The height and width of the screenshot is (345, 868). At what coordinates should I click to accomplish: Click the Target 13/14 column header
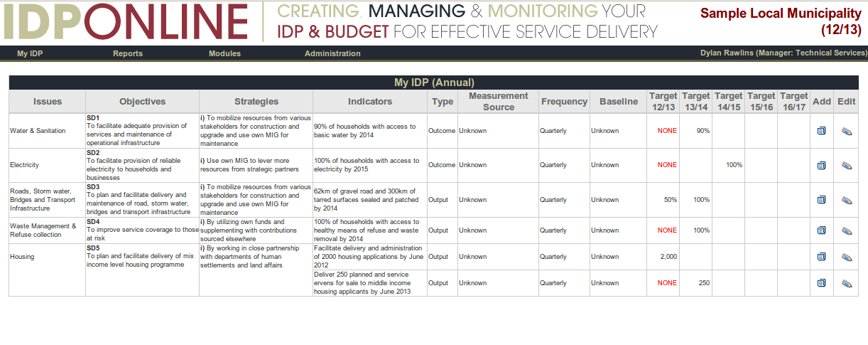[695, 102]
